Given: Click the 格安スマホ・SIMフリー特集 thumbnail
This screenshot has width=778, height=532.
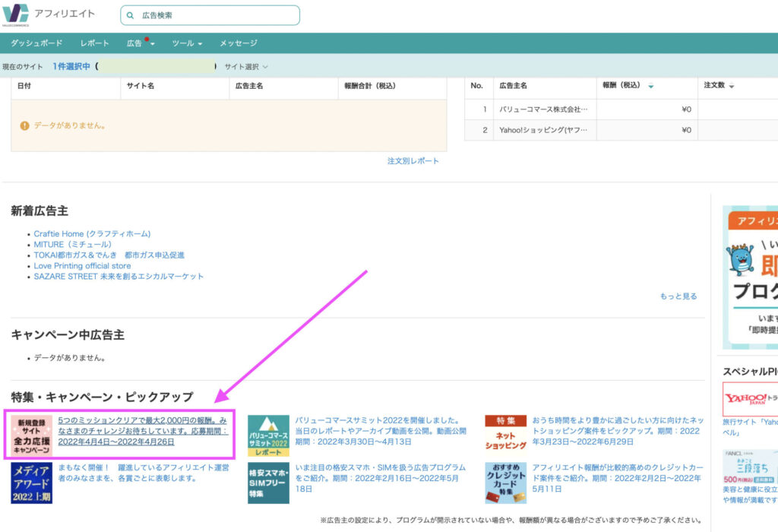Looking at the screenshot, I should pyautogui.click(x=268, y=483).
